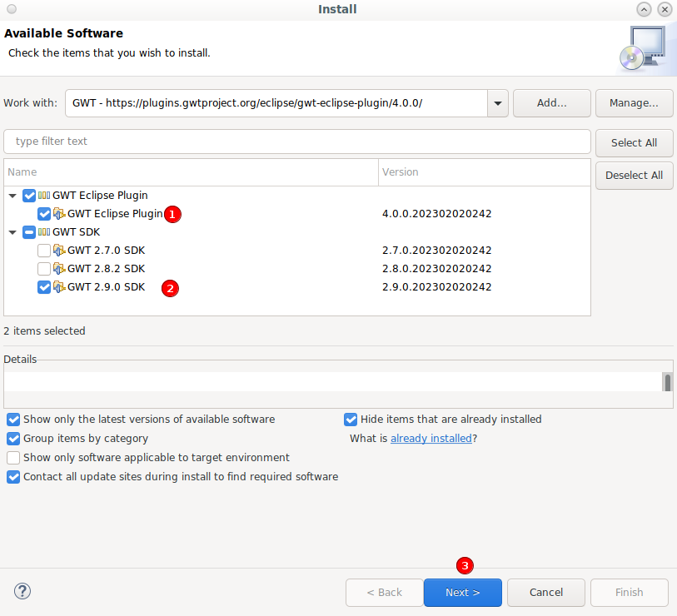Close the Install window
Screen dimensions: 677x616
point(665,9)
